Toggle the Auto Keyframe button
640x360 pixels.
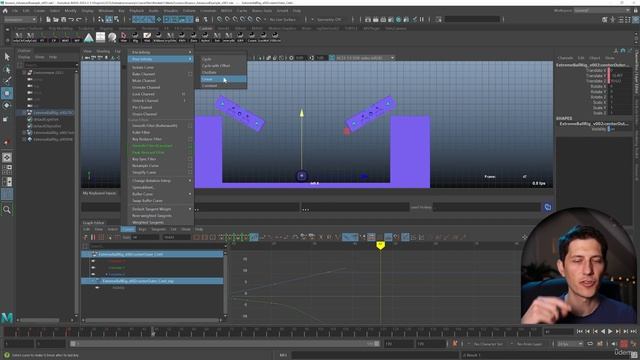[x=624, y=344]
